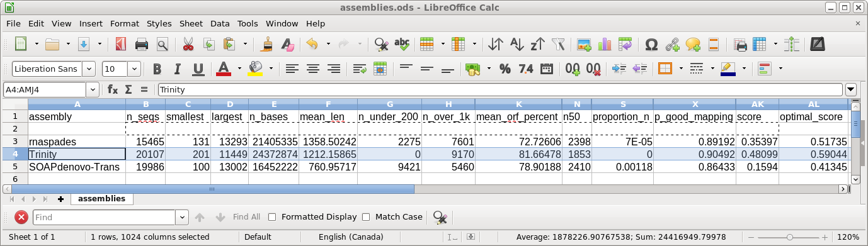Click the Clone Formatting paintbrush icon
868x246 pixels.
[x=268, y=44]
